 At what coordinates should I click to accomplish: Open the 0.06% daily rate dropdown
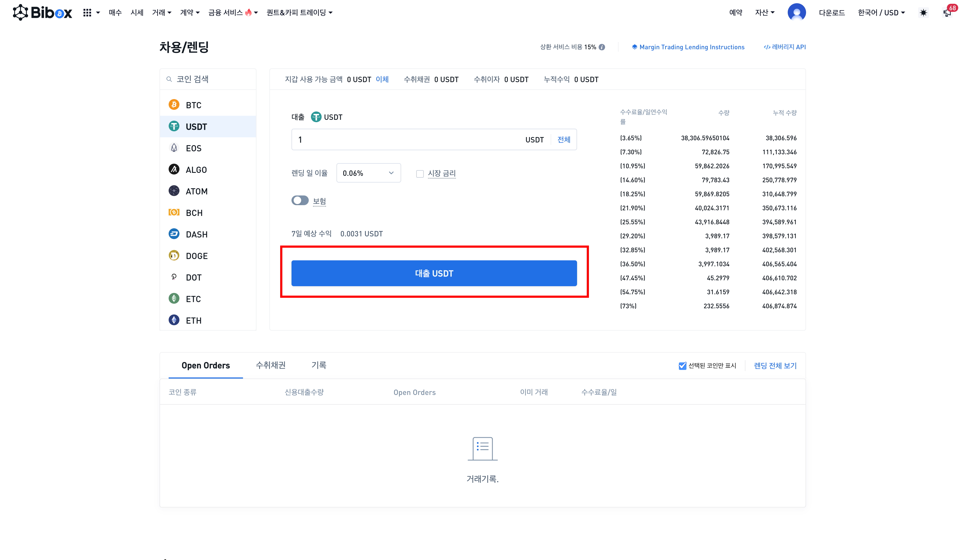(368, 173)
